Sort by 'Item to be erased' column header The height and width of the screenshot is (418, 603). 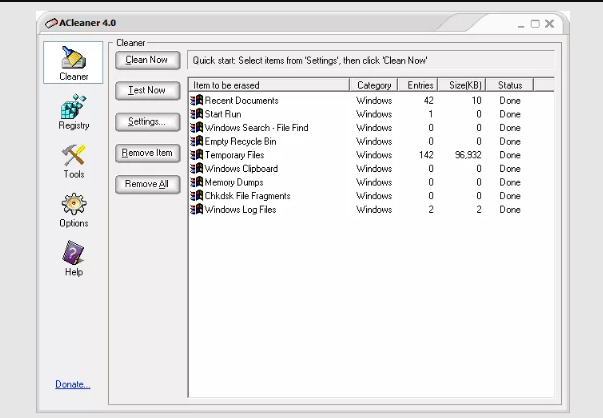click(x=269, y=85)
